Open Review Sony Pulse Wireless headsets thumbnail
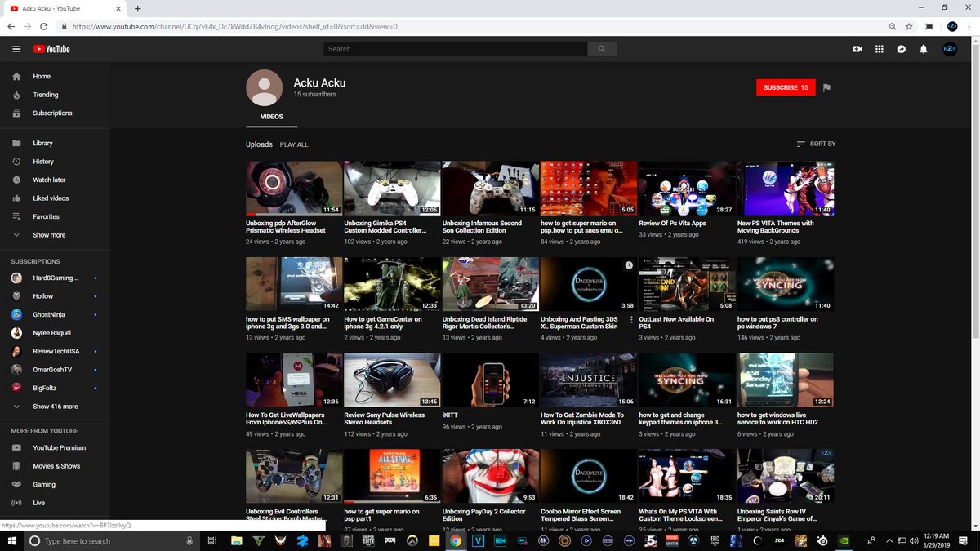Image resolution: width=980 pixels, height=551 pixels. click(x=392, y=380)
